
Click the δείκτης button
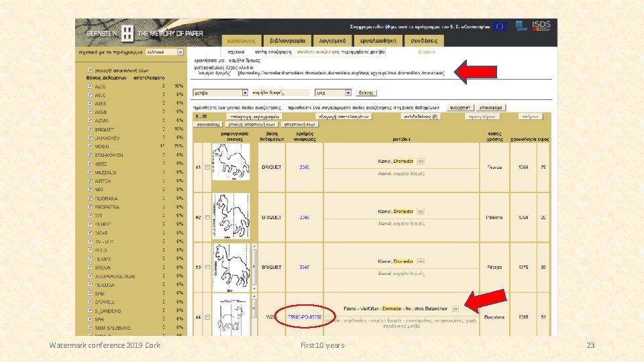tap(366, 93)
